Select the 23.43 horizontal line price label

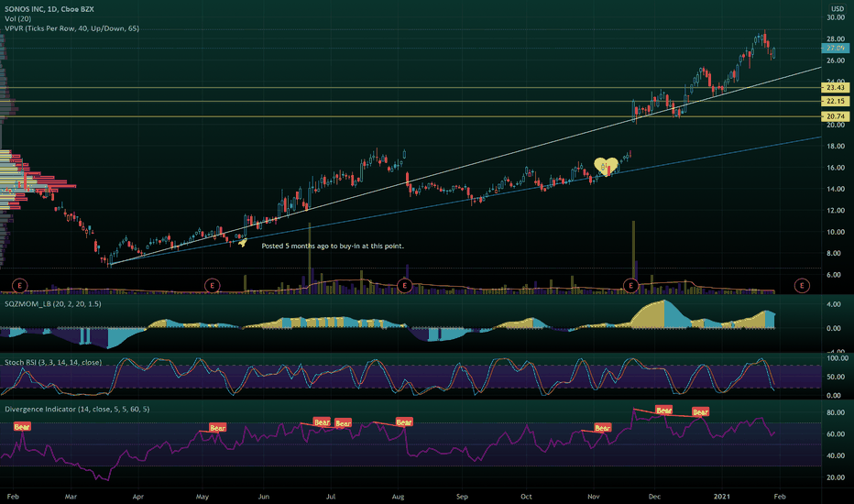835,87
